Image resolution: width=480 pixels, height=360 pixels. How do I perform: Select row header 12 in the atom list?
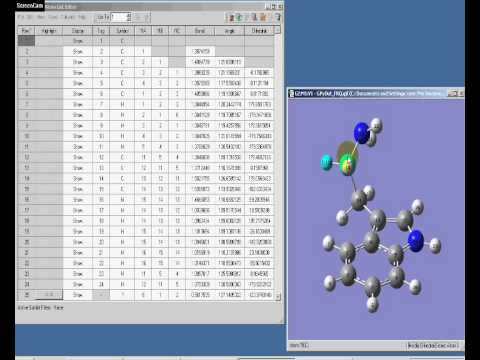click(26, 157)
